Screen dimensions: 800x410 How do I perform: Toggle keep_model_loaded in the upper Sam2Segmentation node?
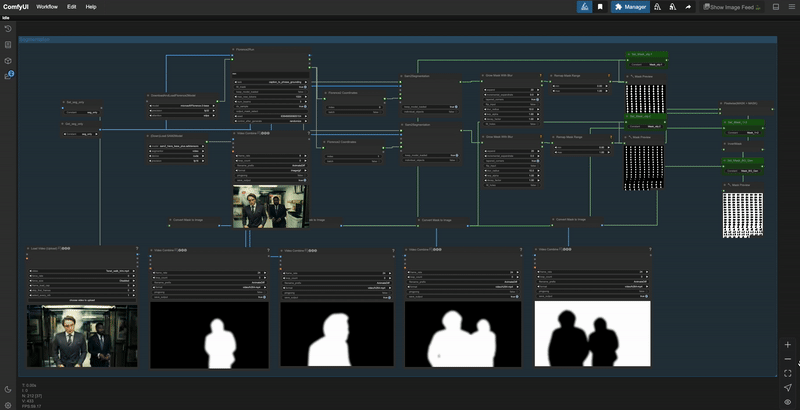click(x=431, y=107)
